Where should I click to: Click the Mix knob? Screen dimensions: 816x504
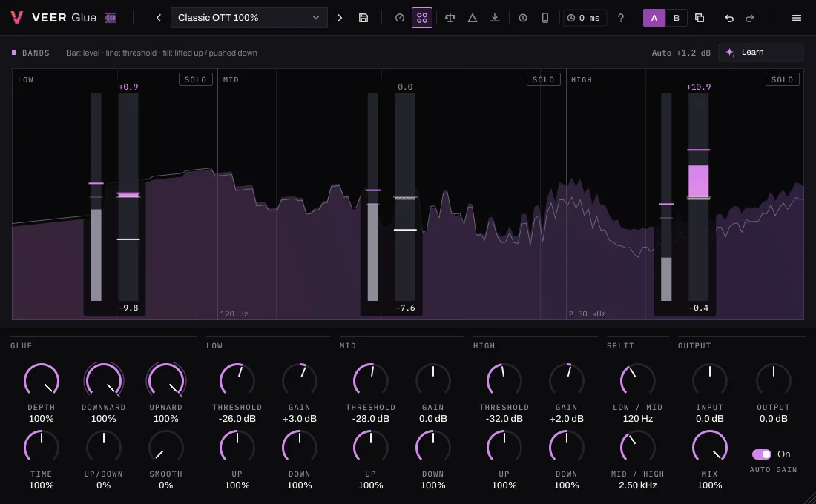coord(710,447)
